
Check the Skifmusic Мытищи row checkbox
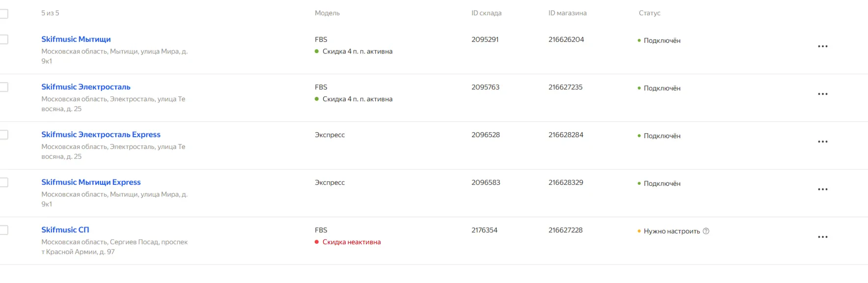click(x=4, y=39)
